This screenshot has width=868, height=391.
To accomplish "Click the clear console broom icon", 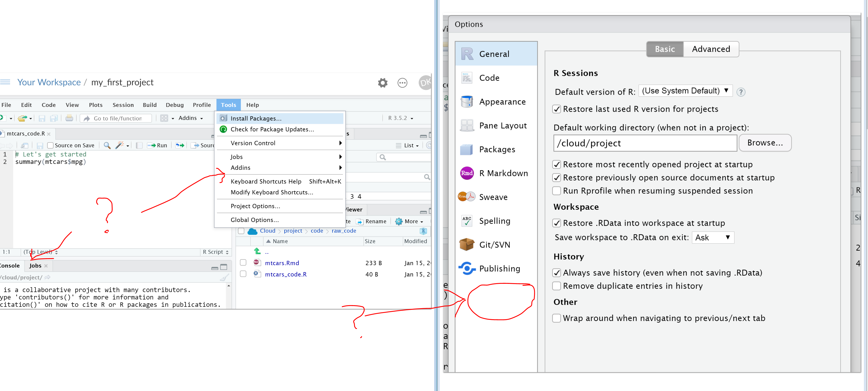I will (x=224, y=277).
